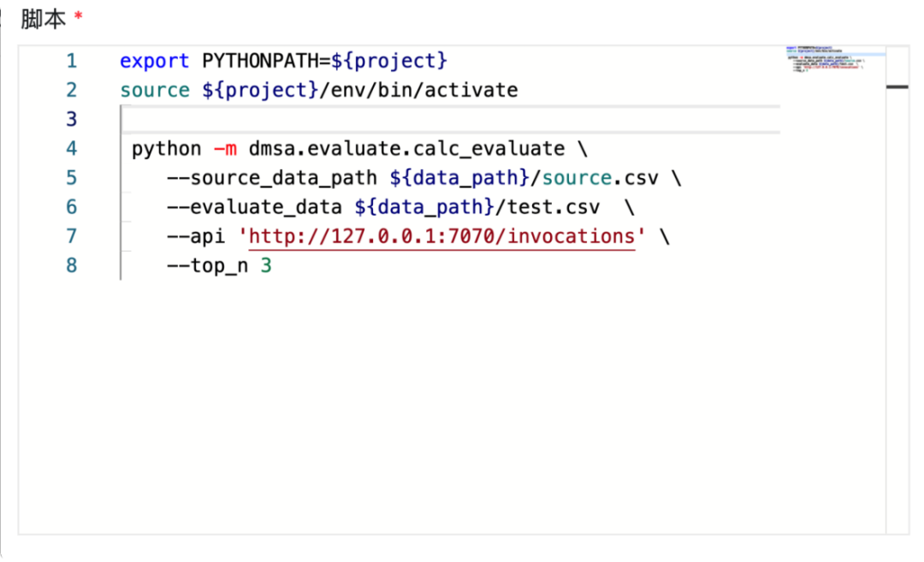Screen dimensions: 924x562
Task: Click the --source_data_path argument
Action: (x=272, y=178)
